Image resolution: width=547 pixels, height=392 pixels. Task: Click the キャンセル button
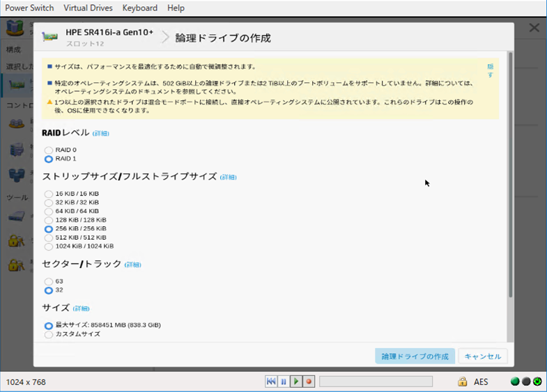483,356
